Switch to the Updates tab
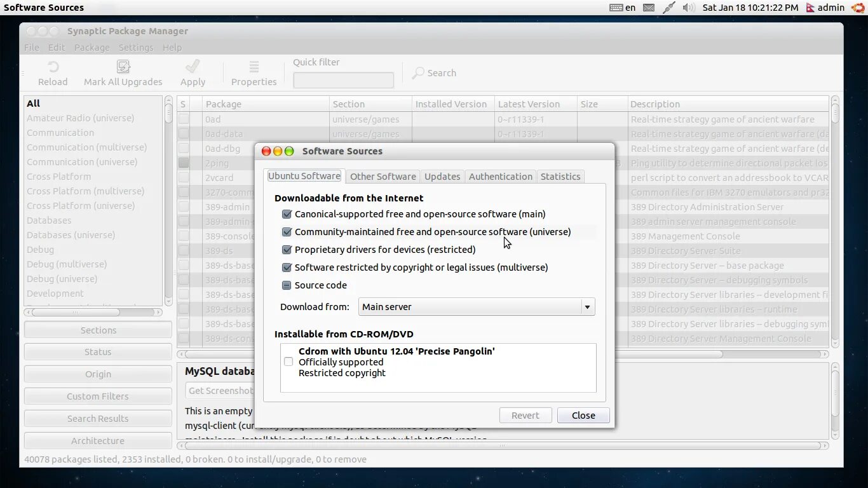The image size is (868, 488). [442, 177]
